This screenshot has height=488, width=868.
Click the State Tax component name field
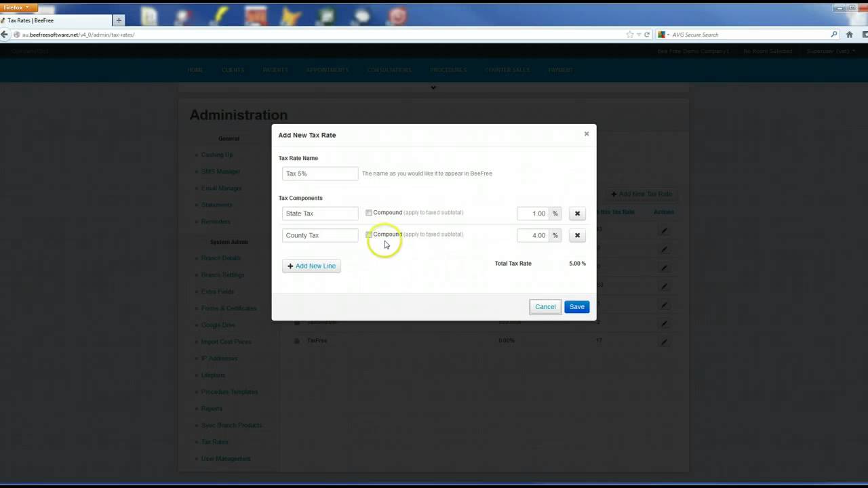click(320, 213)
